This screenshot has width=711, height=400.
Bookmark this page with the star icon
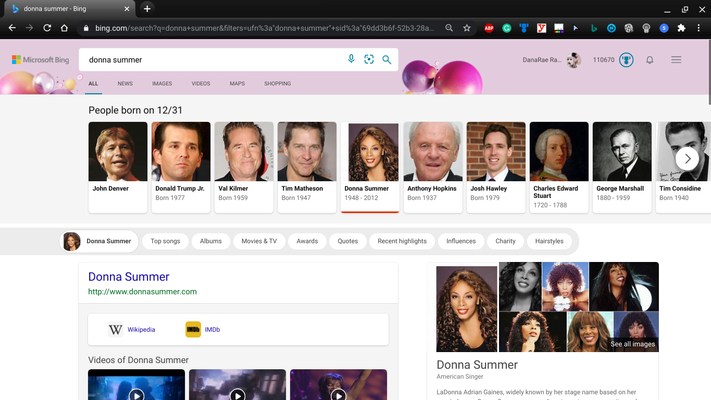pyautogui.click(x=467, y=28)
